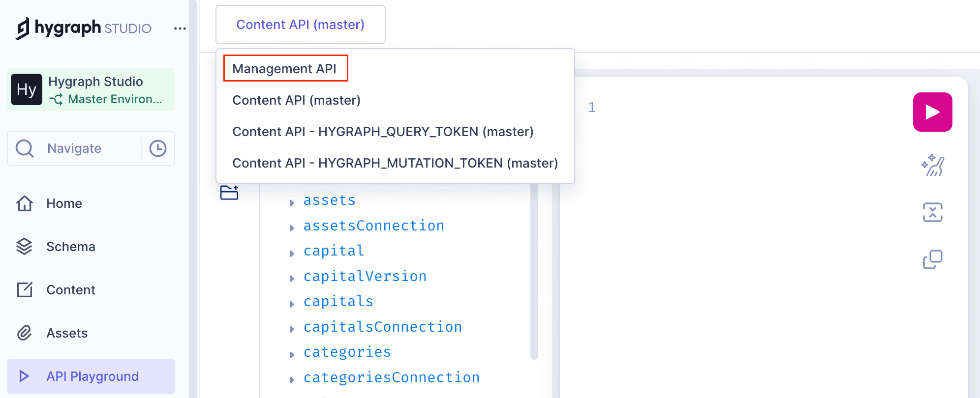Open Schema in the sidebar
Image resolution: width=980 pixels, height=398 pixels.
click(x=91, y=247)
